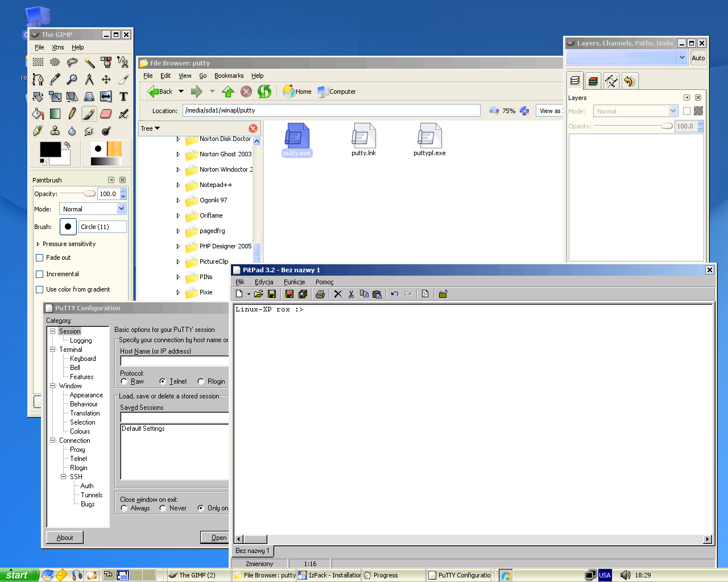Image resolution: width=728 pixels, height=582 pixels.
Task: Click the Reload icon in File Browser
Action: [x=264, y=92]
